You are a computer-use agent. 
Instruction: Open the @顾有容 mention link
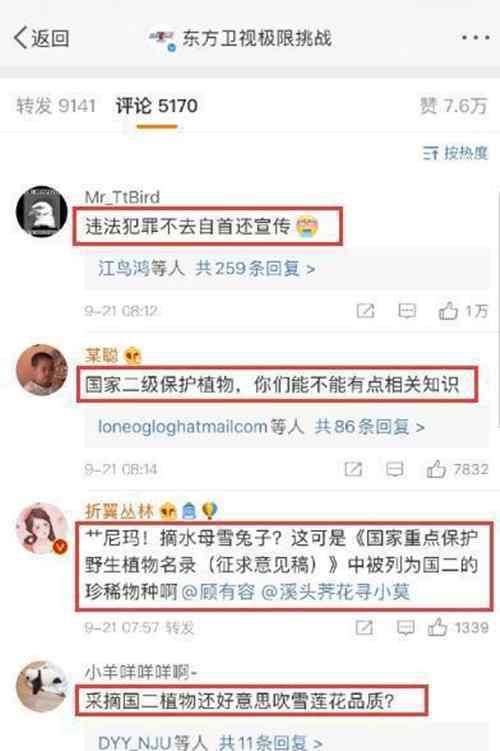[218, 592]
